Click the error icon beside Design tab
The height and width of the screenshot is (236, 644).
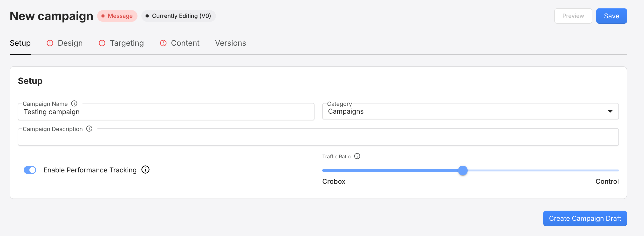(50, 43)
